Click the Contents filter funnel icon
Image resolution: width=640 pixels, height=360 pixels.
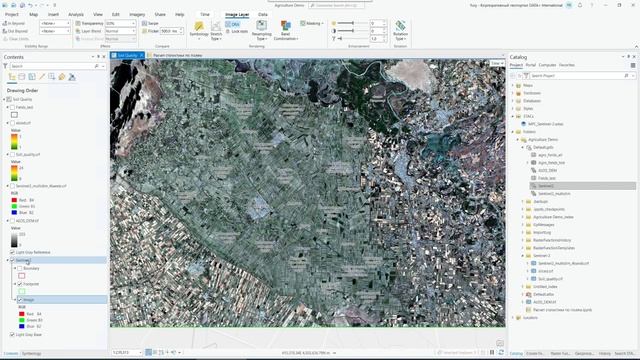[5, 66]
